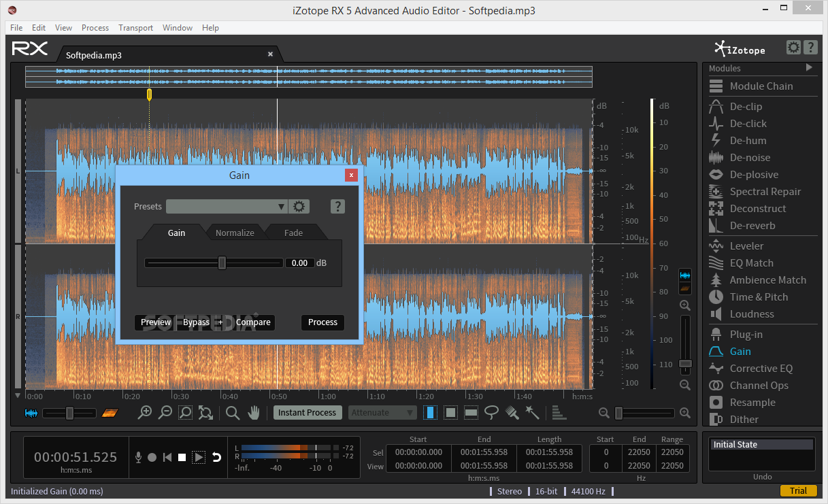This screenshot has height=504, width=828.
Task: Open the Edit menu
Action: 39,28
